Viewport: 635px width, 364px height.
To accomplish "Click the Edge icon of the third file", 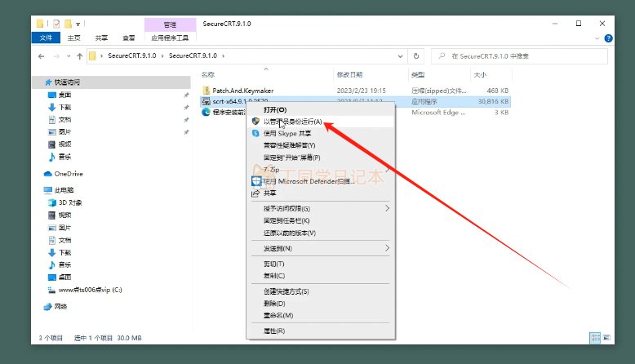I will coord(206,112).
